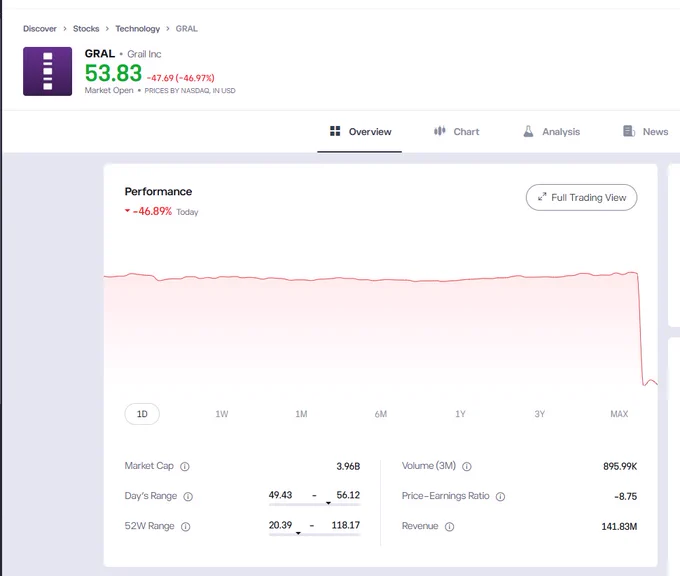The width and height of the screenshot is (680, 576).
Task: Select the 3Y time range
Action: click(539, 414)
